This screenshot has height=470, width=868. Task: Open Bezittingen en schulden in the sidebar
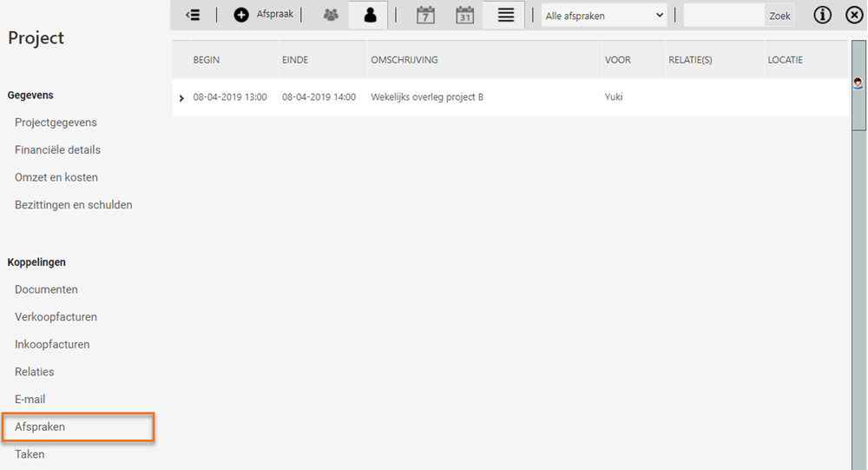point(74,205)
